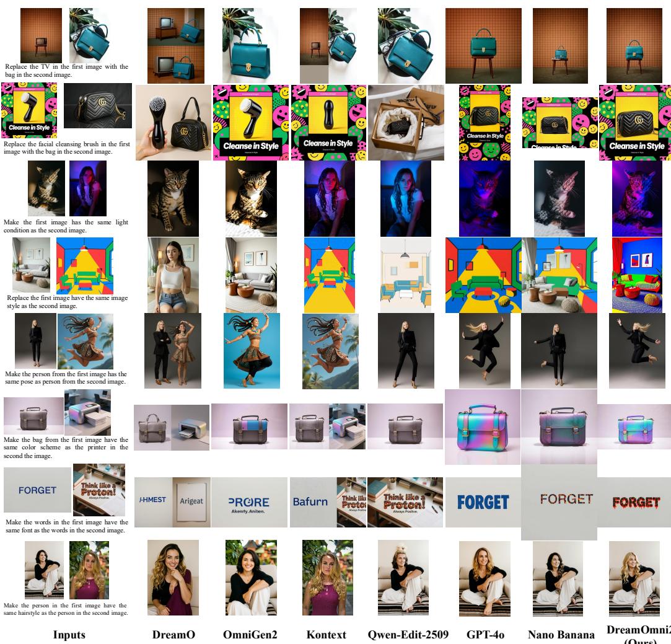Click GPT-4o's large iridescent holographic satchel
This screenshot has width=671, height=644.
[x=483, y=427]
